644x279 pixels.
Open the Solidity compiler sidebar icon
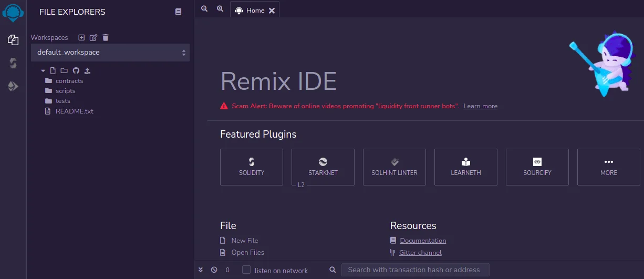pos(13,63)
